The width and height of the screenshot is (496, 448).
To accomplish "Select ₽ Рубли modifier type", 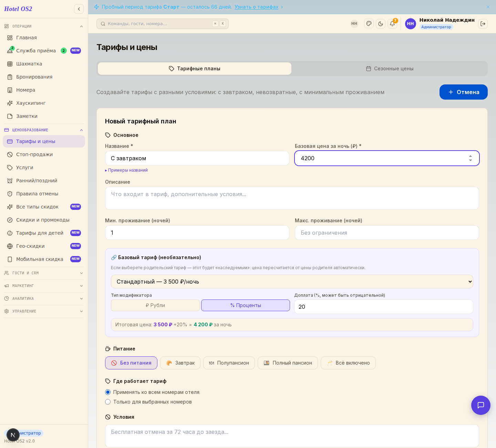I will [x=155, y=305].
